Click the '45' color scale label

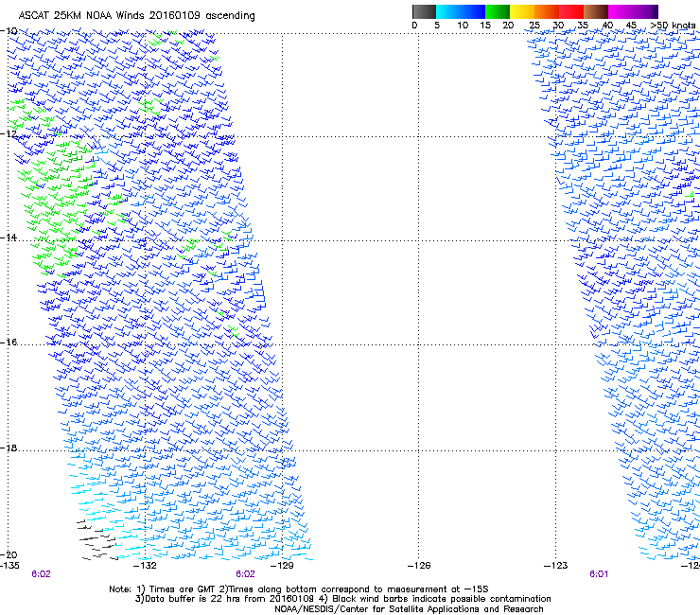pos(631,26)
